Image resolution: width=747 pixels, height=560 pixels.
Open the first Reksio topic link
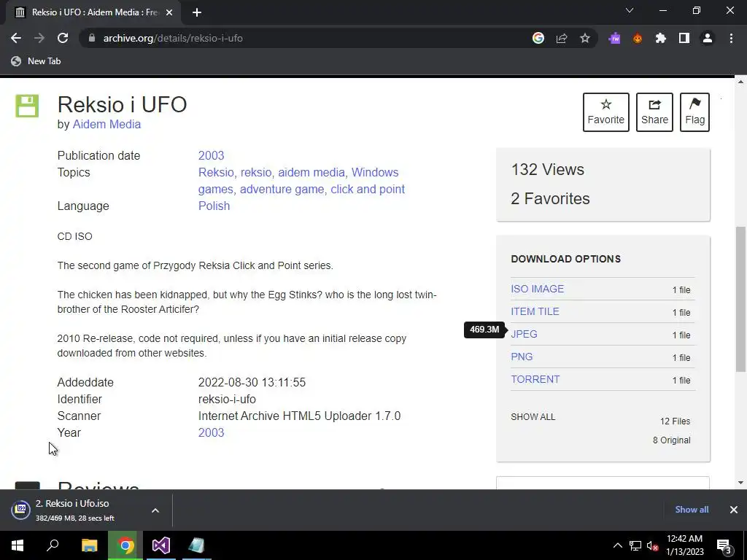[216, 172]
